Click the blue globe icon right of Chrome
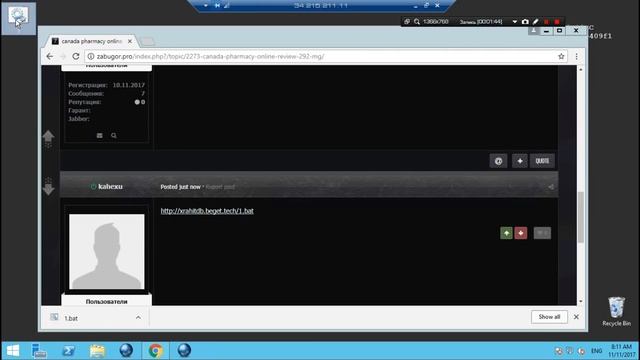The width and height of the screenshot is (640, 360). [x=184, y=351]
